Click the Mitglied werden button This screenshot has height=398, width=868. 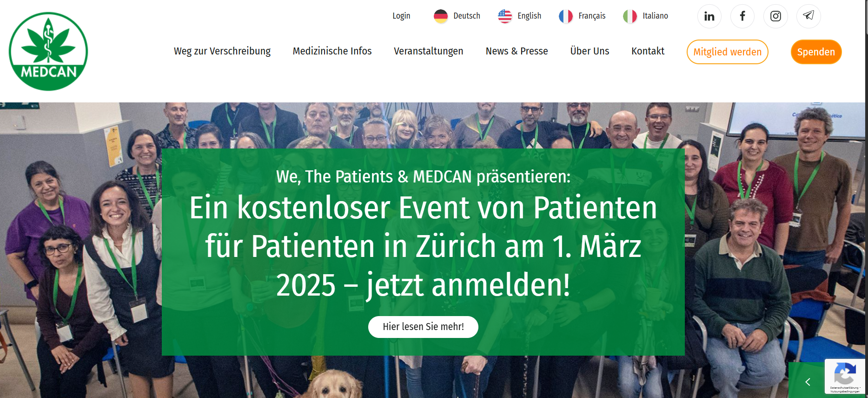pos(727,52)
